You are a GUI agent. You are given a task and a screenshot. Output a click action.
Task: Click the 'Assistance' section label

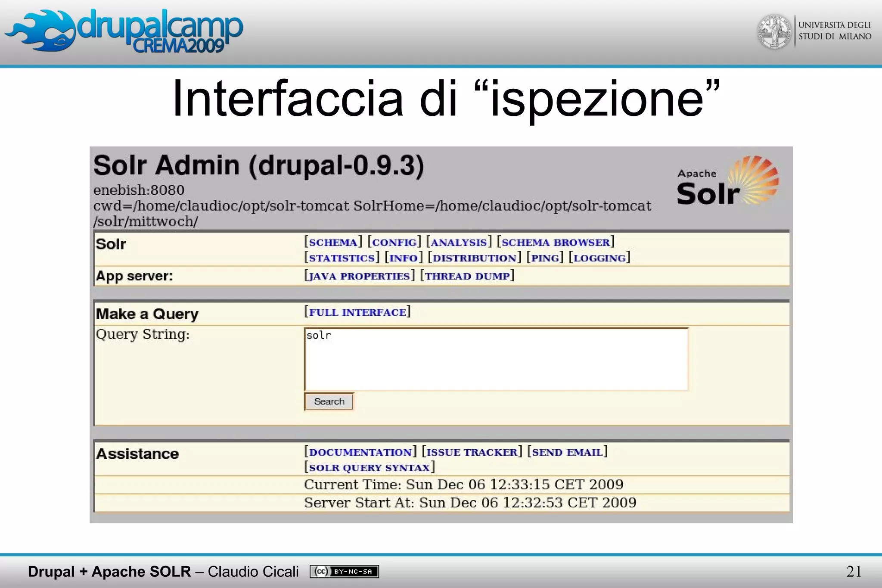[137, 454]
